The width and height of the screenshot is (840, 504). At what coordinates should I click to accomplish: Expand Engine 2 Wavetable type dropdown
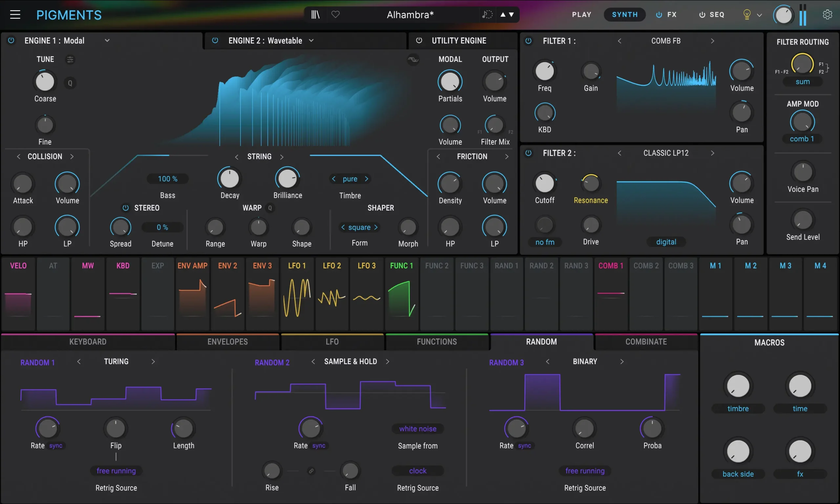(x=311, y=40)
